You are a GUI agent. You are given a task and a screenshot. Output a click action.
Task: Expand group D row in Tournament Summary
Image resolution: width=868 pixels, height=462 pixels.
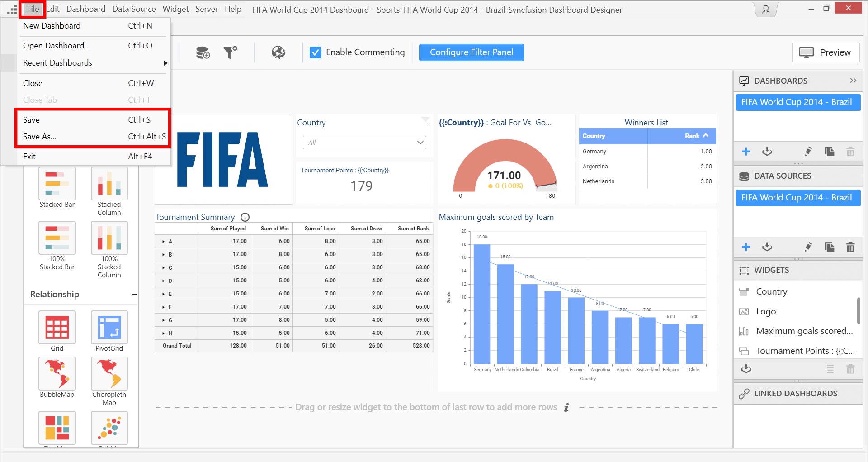163,281
